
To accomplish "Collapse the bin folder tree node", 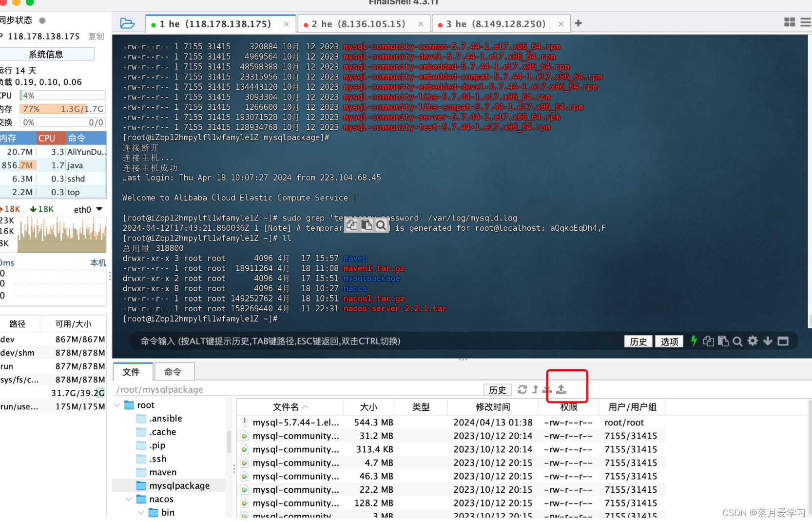I will (140, 512).
